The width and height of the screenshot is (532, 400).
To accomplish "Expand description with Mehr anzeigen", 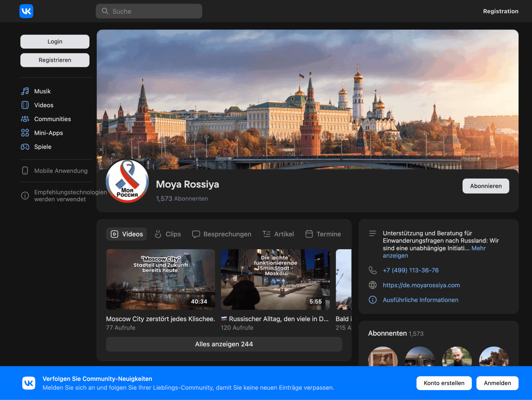I will tap(478, 248).
